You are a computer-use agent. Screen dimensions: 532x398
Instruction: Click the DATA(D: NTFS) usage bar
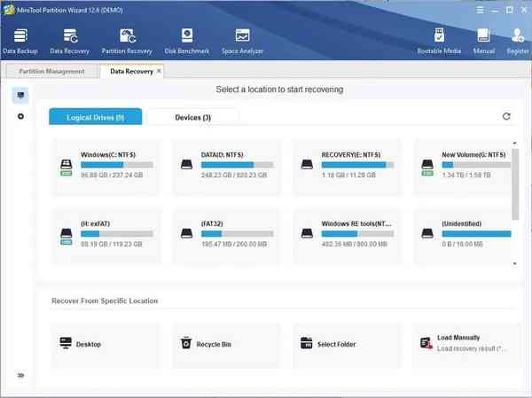pyautogui.click(x=237, y=165)
